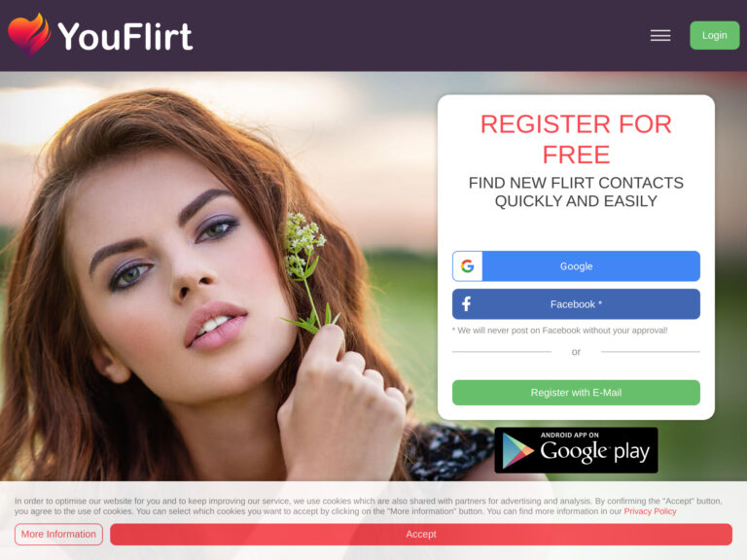The width and height of the screenshot is (747, 560).
Task: Click the Facebook approval disclaimer text
Action: coord(560,331)
